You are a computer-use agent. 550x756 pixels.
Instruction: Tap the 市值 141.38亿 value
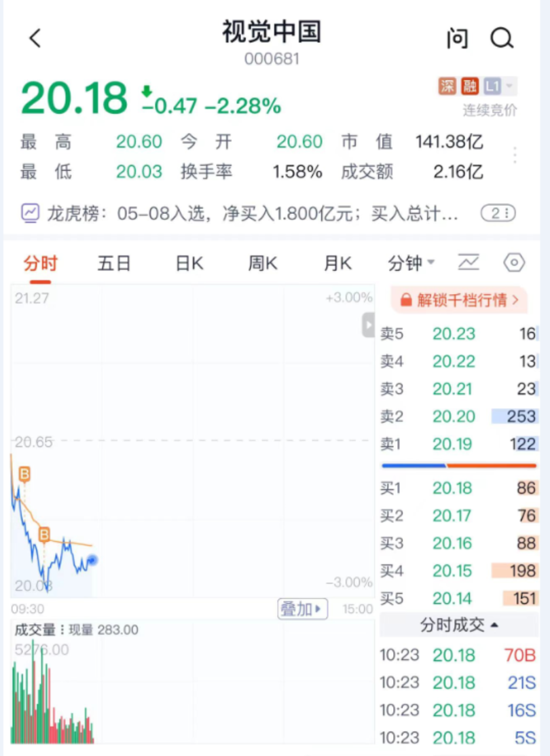(x=450, y=142)
